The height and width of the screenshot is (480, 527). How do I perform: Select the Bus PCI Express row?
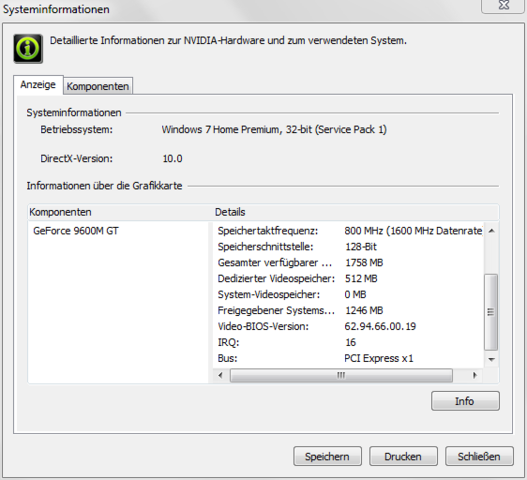pyautogui.click(x=348, y=358)
